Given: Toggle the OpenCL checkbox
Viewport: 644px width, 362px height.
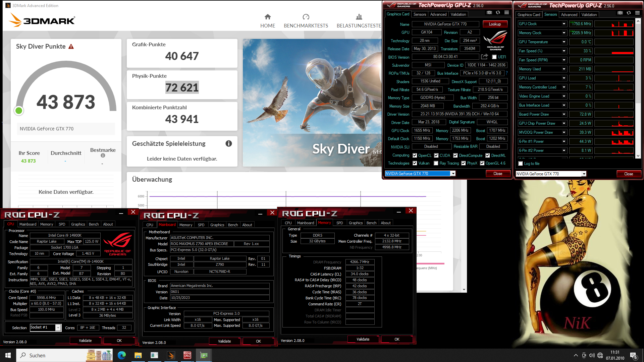Looking at the screenshot, I should tap(415, 156).
